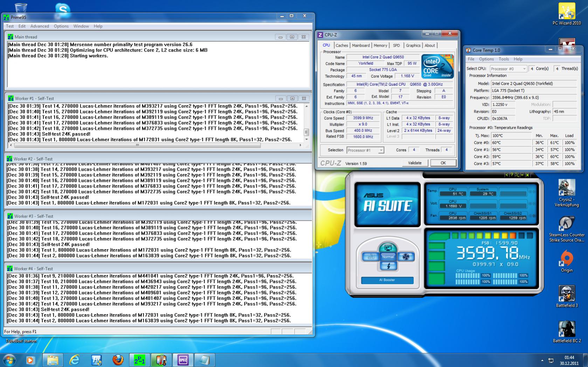Open the Recycle Bin desktop icon
588x367 pixels.
tap(21, 8)
